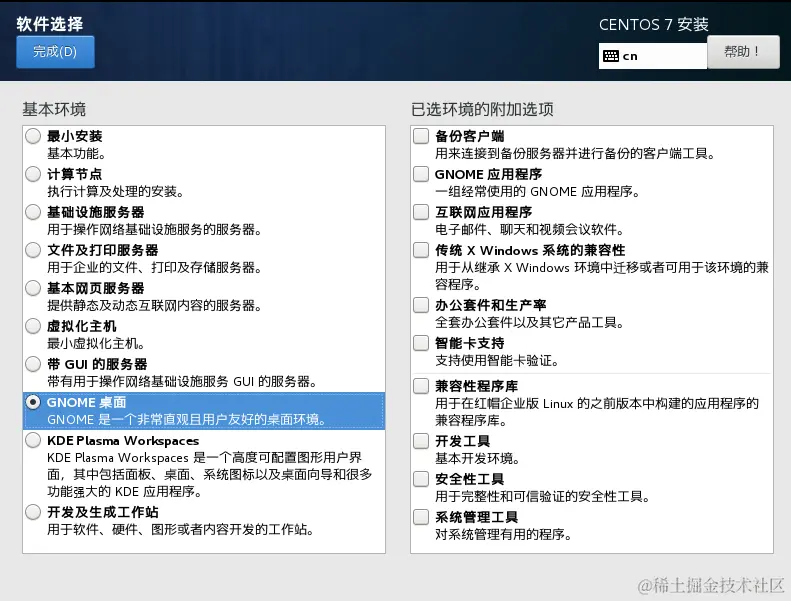Click the 最小虚拟化主机。 description
Viewport: 791px width, 601px height.
click(x=96, y=344)
